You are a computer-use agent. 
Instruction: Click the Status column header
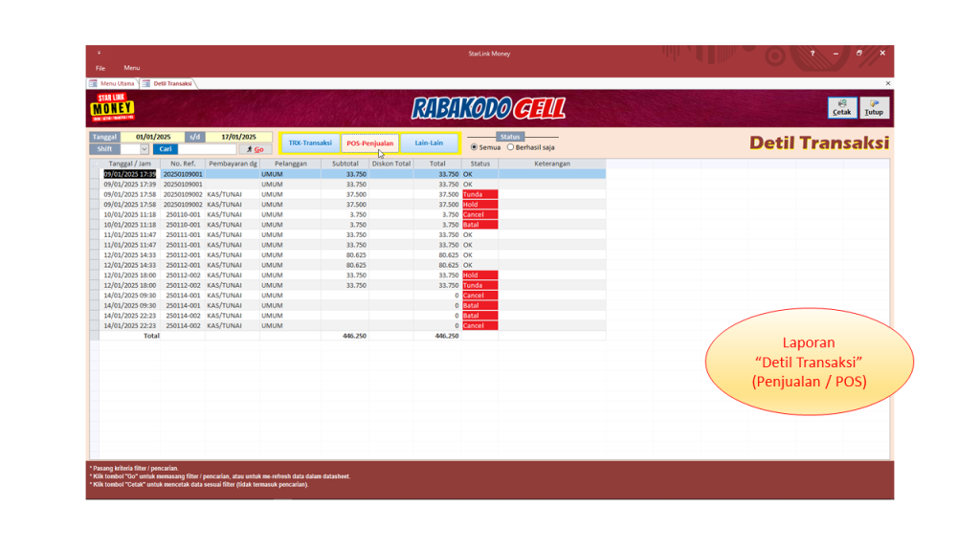click(480, 164)
